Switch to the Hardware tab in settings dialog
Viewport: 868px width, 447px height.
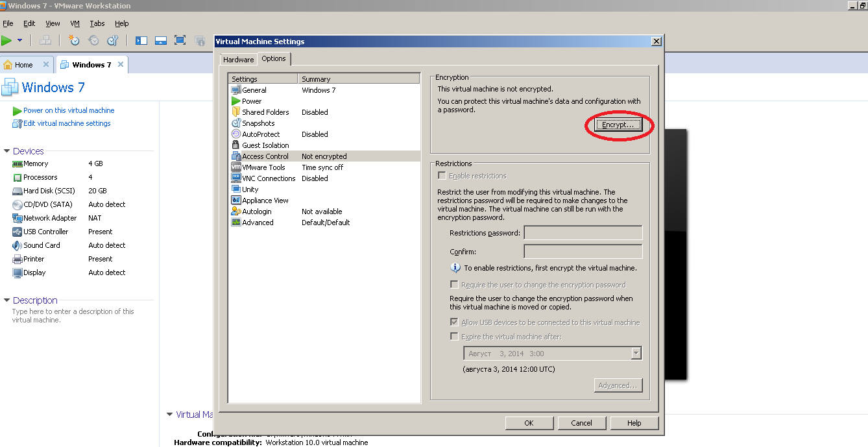(x=238, y=60)
